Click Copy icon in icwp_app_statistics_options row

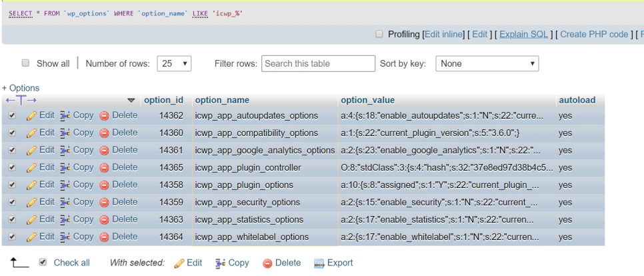65,220
